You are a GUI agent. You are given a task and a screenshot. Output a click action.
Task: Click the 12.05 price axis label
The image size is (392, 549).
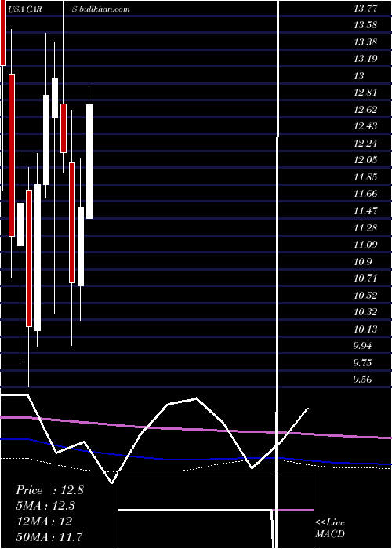pos(366,160)
